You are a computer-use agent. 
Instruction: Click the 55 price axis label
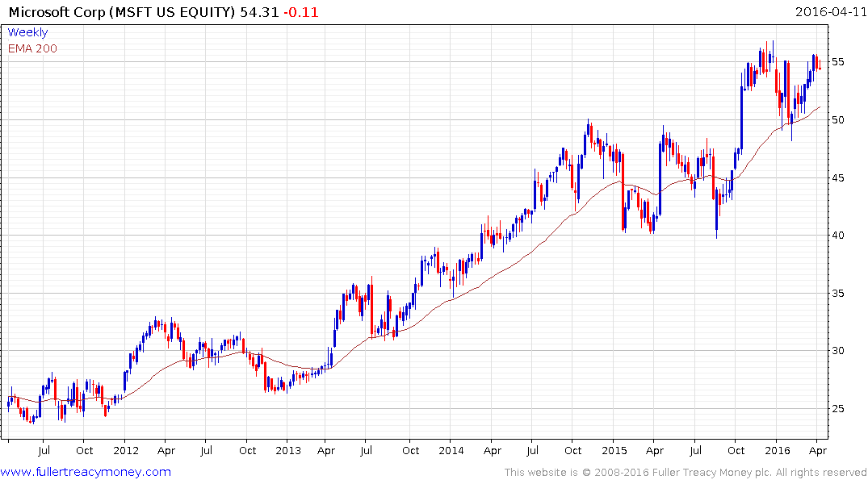point(837,62)
